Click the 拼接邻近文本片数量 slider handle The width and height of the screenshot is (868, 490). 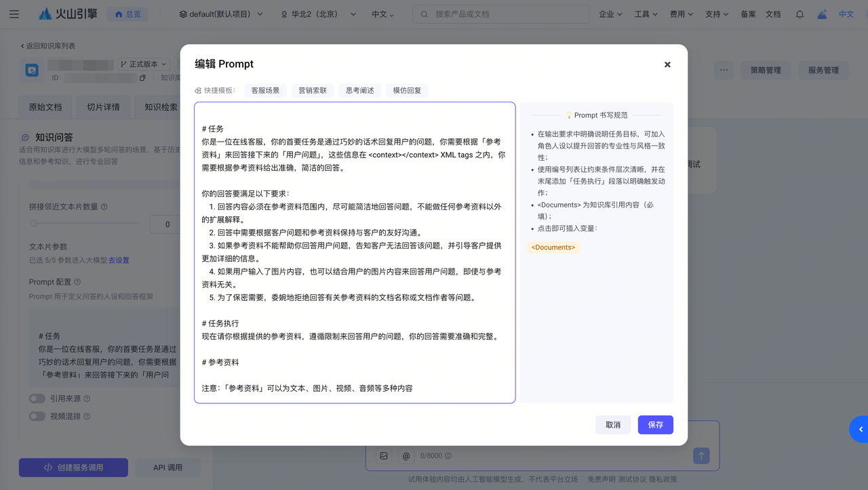pyautogui.click(x=33, y=223)
